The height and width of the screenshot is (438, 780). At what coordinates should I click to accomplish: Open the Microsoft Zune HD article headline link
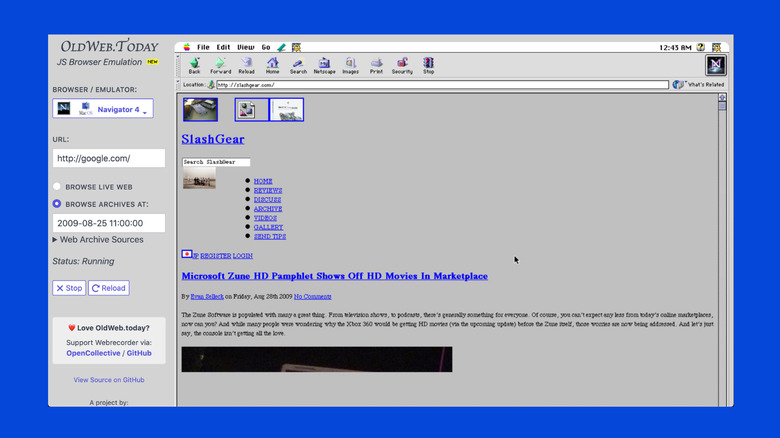coord(334,276)
